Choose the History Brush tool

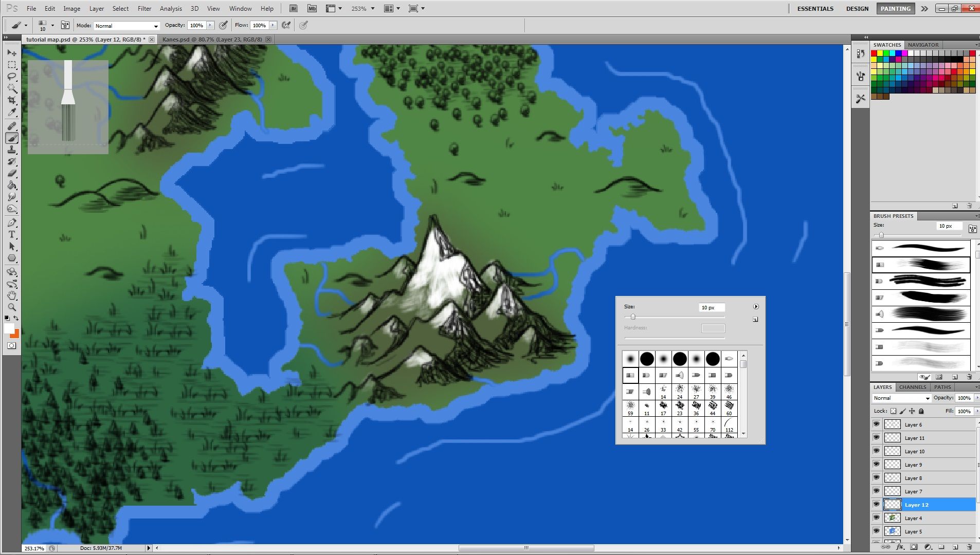tap(12, 161)
